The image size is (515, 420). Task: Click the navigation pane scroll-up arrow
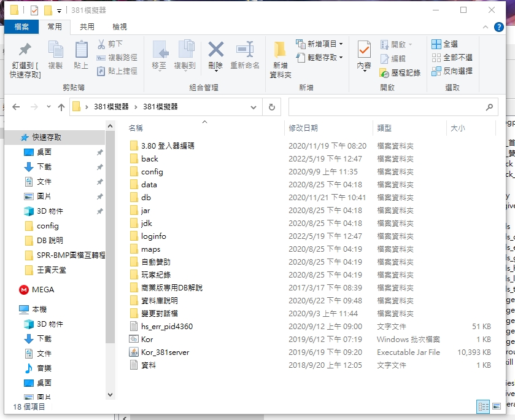(x=110, y=126)
